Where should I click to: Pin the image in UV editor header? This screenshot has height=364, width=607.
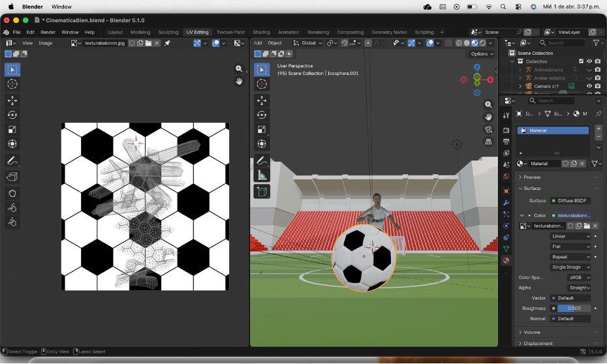tap(167, 43)
